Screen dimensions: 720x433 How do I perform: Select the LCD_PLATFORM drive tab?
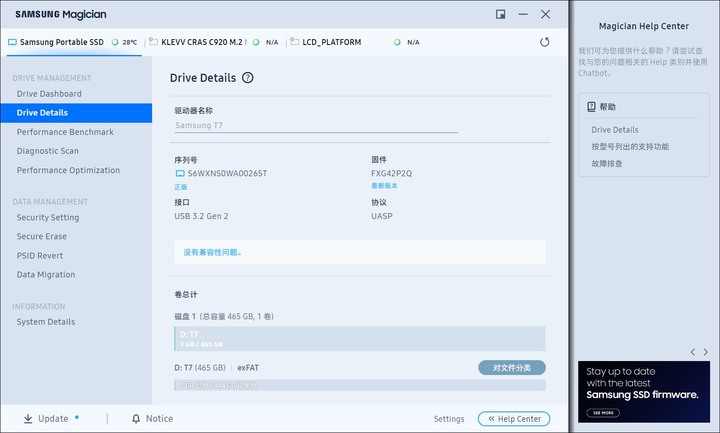pos(356,42)
